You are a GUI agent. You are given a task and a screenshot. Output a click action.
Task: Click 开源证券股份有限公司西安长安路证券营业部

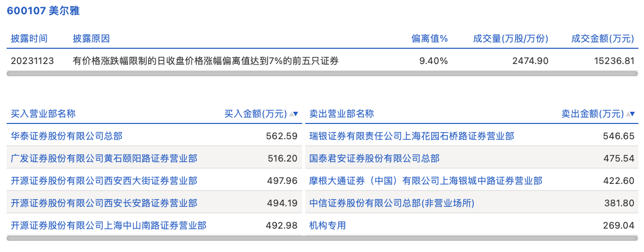tap(104, 203)
